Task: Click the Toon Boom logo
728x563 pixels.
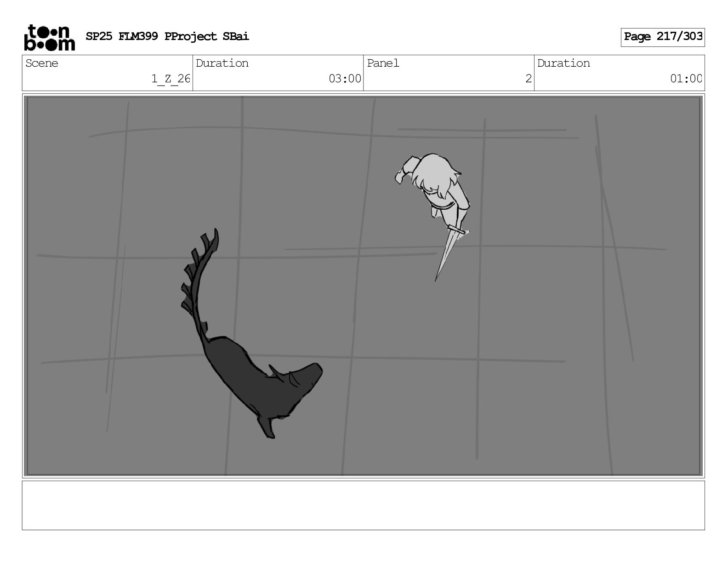Action: coord(49,37)
